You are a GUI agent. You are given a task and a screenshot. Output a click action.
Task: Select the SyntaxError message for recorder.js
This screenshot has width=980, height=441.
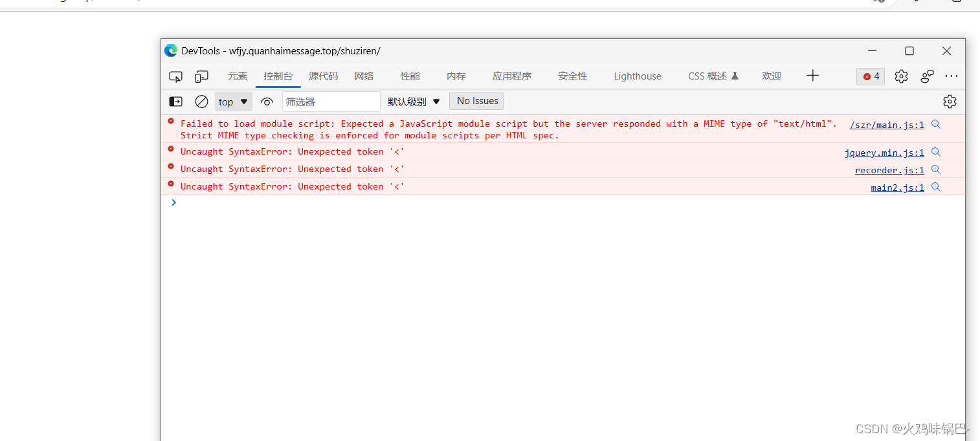coord(292,169)
